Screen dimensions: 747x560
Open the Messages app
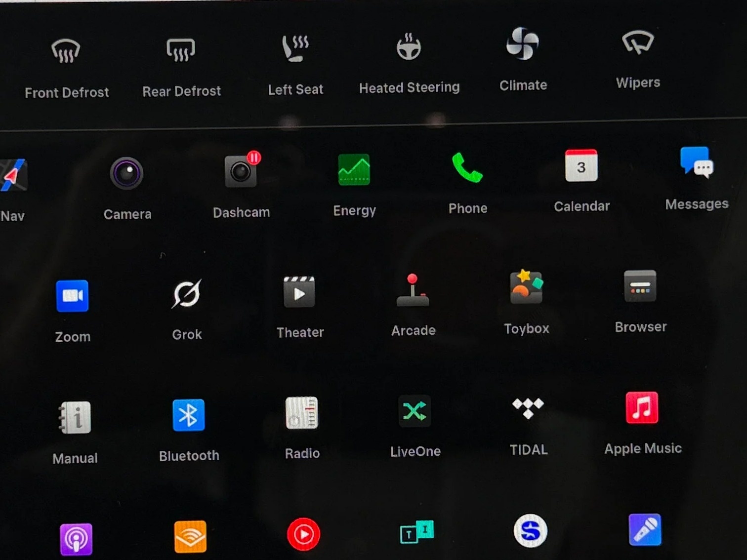point(697,162)
